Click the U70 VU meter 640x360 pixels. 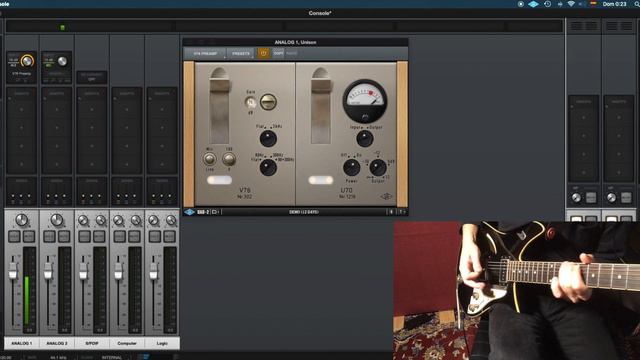coord(364,101)
